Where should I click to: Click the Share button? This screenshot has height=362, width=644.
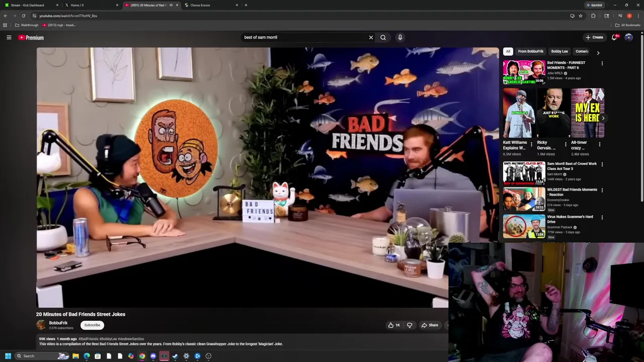point(430,325)
